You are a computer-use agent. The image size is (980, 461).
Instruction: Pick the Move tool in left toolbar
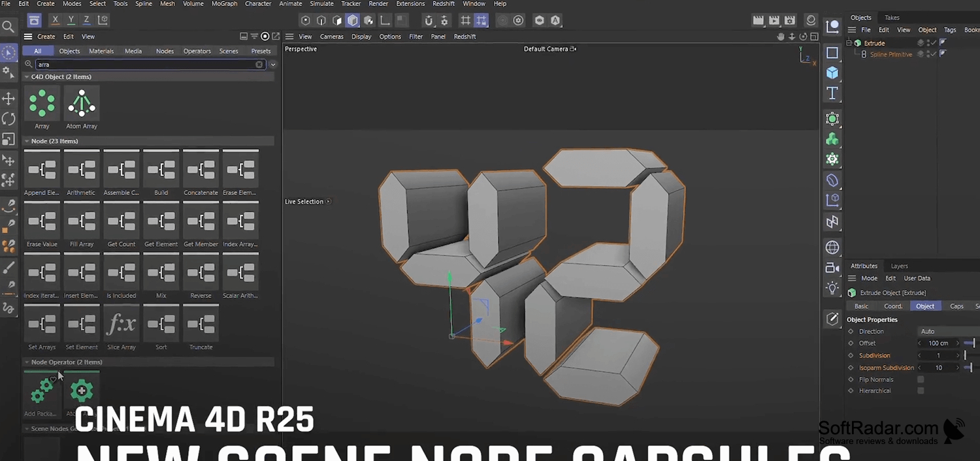(8, 99)
